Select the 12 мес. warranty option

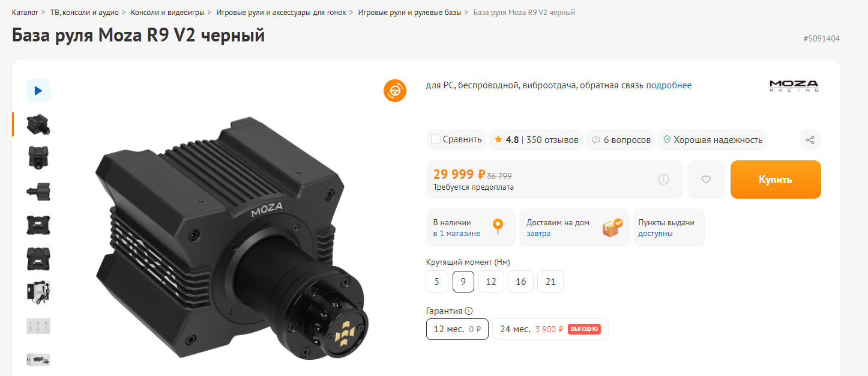[457, 329]
